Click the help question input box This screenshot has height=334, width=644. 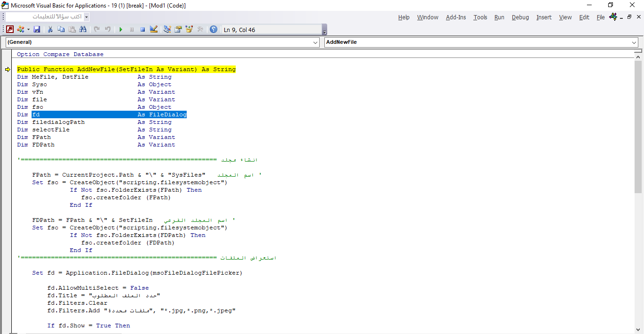tap(44, 16)
